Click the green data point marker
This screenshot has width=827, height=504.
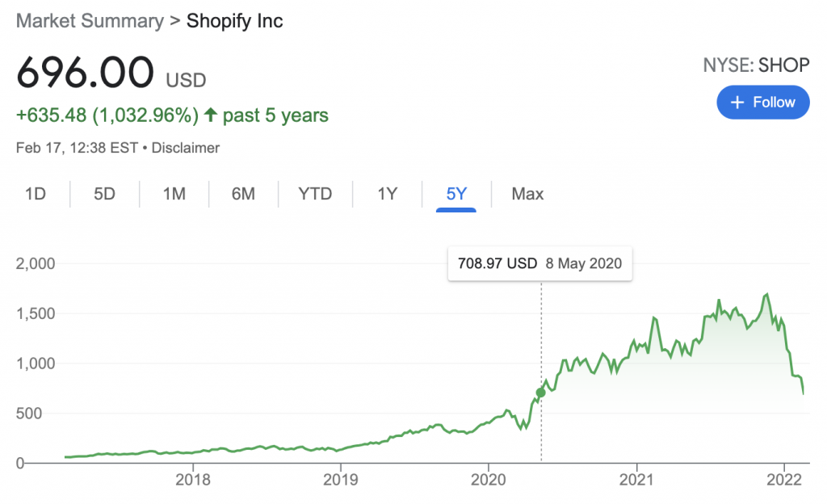coord(540,393)
